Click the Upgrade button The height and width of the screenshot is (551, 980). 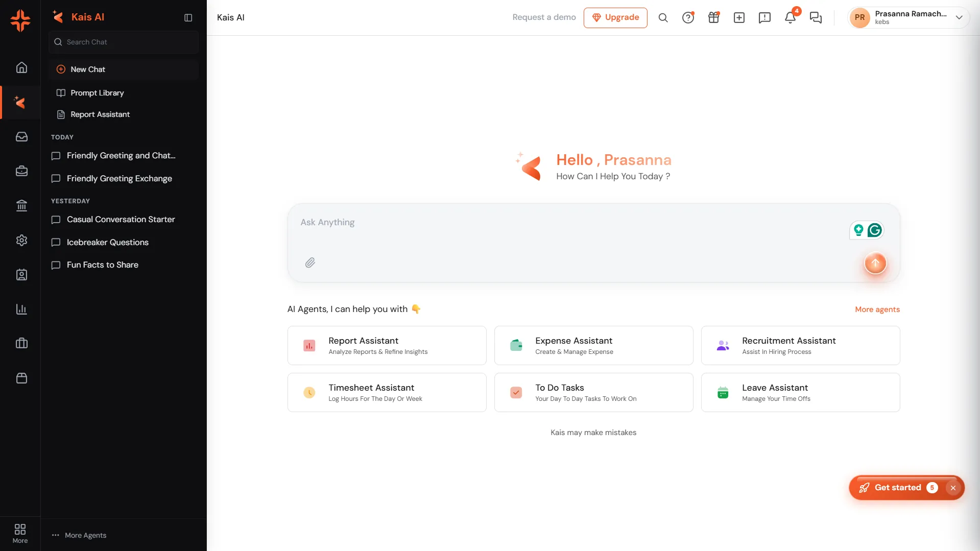pyautogui.click(x=615, y=17)
